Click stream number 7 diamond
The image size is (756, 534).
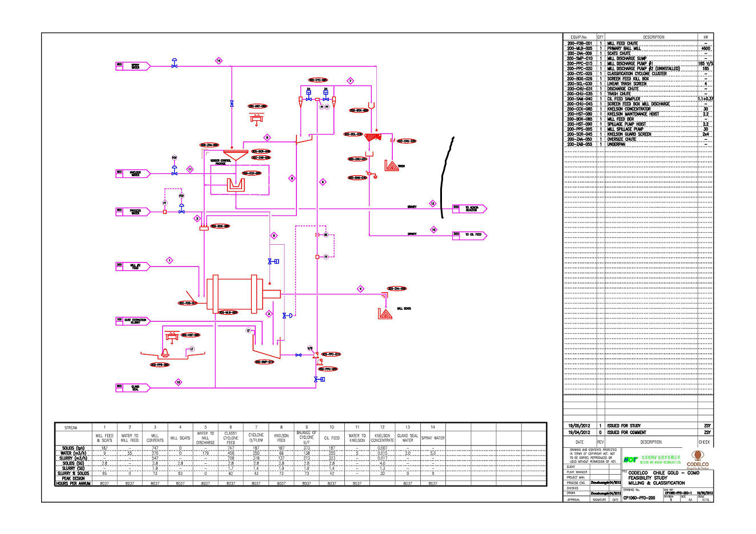click(351, 81)
